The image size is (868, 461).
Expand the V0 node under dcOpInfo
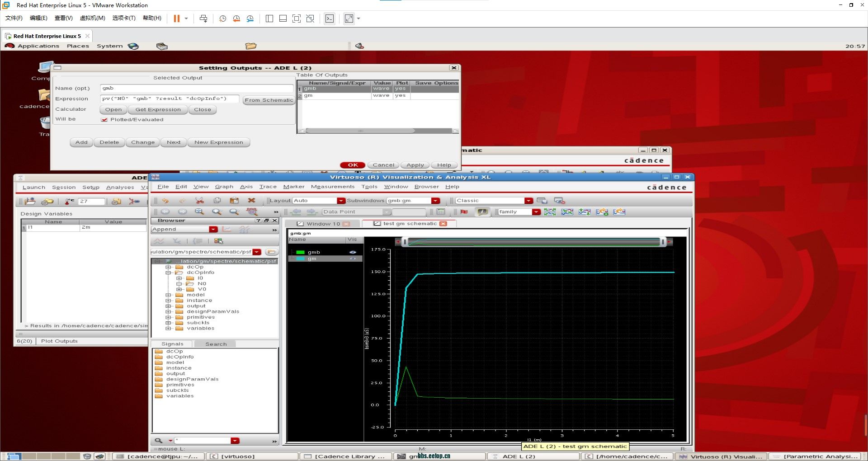(x=179, y=289)
